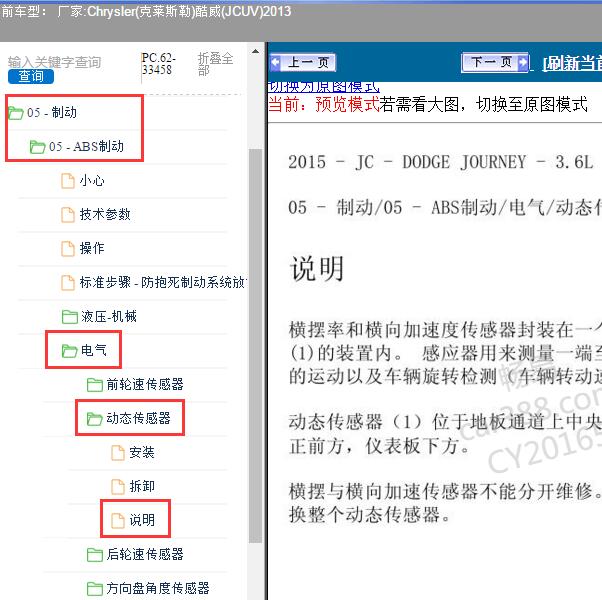Viewport: 602px width, 600px height.
Task: Click page icon beside 标准步骤
Action: point(68,283)
